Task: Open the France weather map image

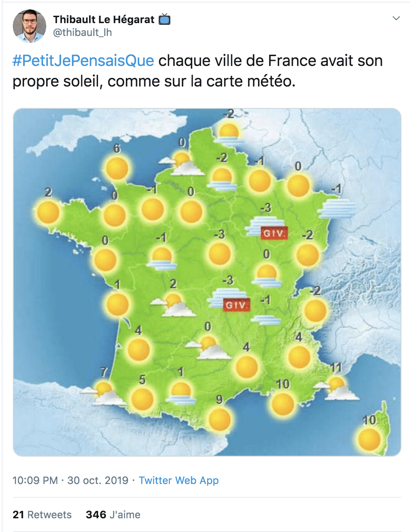Action: 207,282
